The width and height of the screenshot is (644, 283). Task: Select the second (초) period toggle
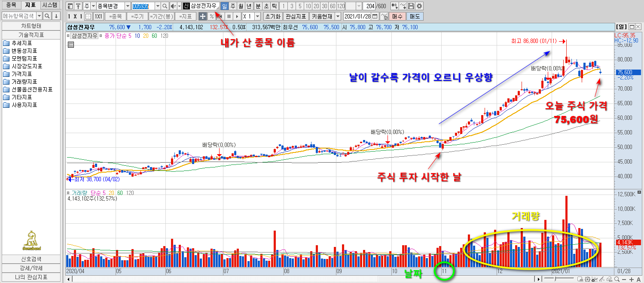(266, 6)
